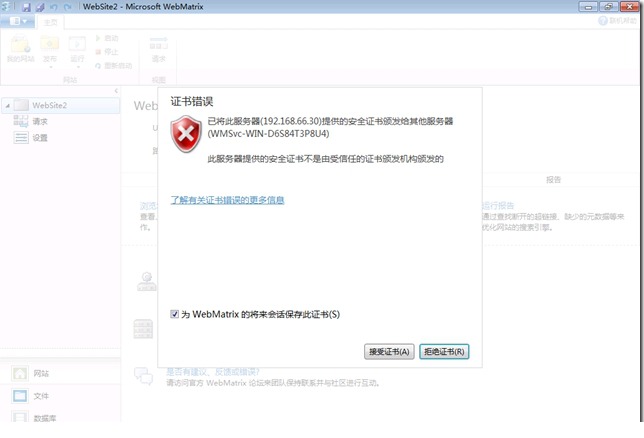Open the Run Report (运行报告) link
The image size is (644, 438).
click(x=498, y=205)
